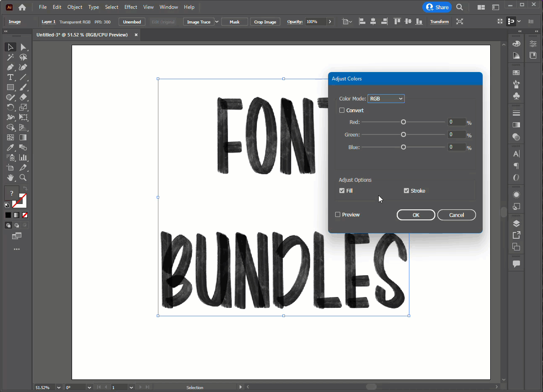The image size is (543, 392).
Task: Open the Opacity flyout arrow
Action: pos(330,22)
